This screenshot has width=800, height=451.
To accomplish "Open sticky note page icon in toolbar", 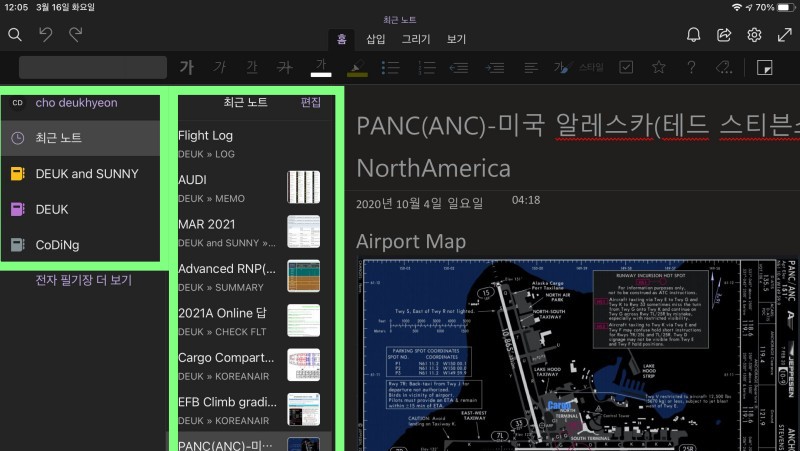I will (764, 67).
